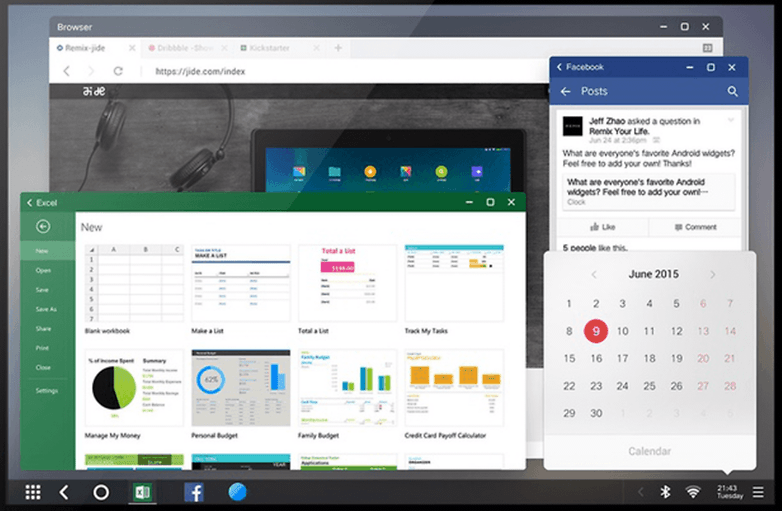The image size is (782, 511).
Task: Click the circled back arrow in Excel sidebar
Action: [x=43, y=226]
